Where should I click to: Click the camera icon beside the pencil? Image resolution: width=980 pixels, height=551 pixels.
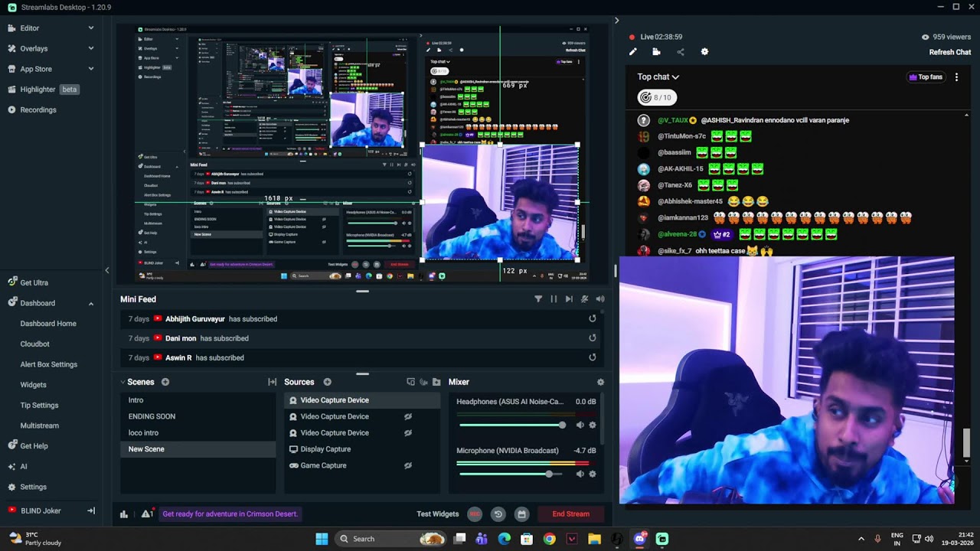coord(656,52)
